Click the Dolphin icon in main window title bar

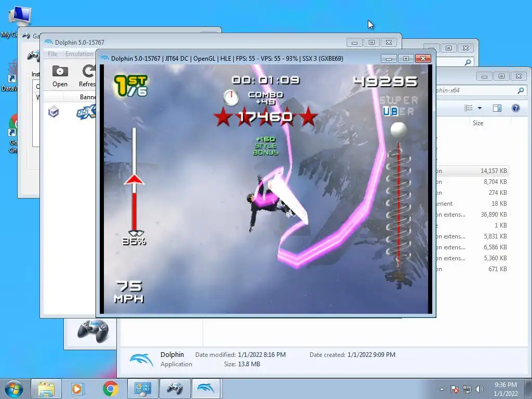[49, 42]
